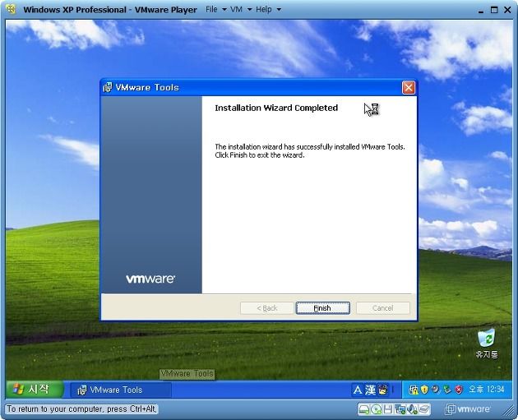
Task: Click the network connection warning tray icon
Action: 414,390
